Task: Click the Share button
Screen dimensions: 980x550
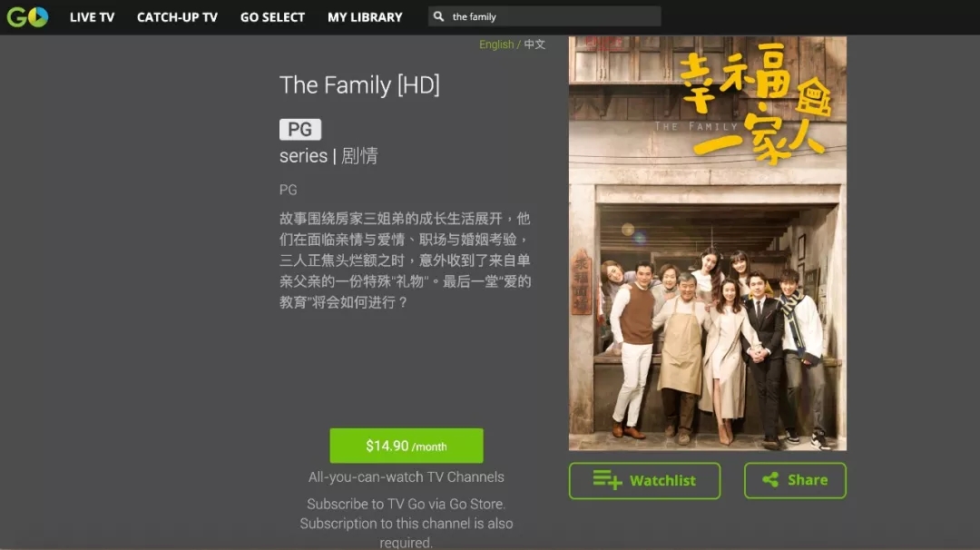Action: click(795, 481)
